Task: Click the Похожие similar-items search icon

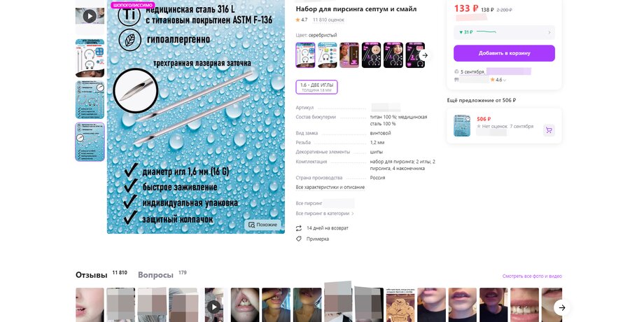Action: click(x=252, y=225)
